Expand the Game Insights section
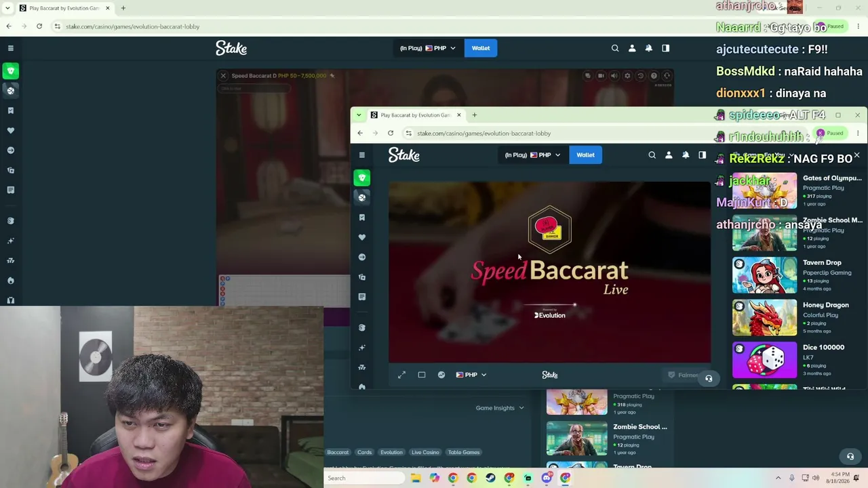This screenshot has width=868, height=488. [500, 408]
